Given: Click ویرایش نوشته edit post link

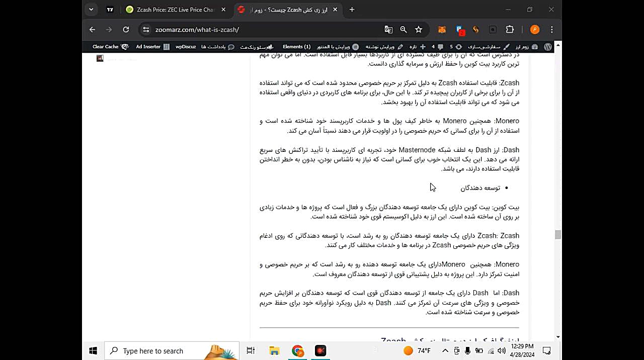Looking at the screenshot, I should click(384, 47).
